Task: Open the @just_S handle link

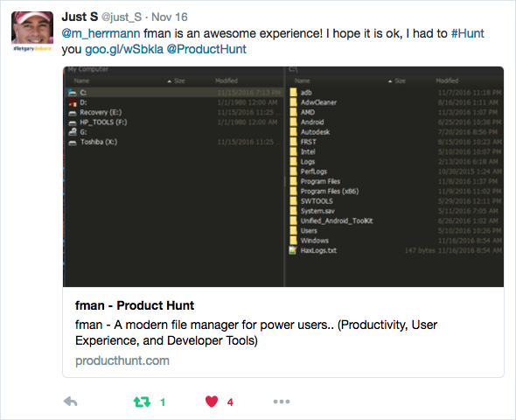Action: [122, 17]
